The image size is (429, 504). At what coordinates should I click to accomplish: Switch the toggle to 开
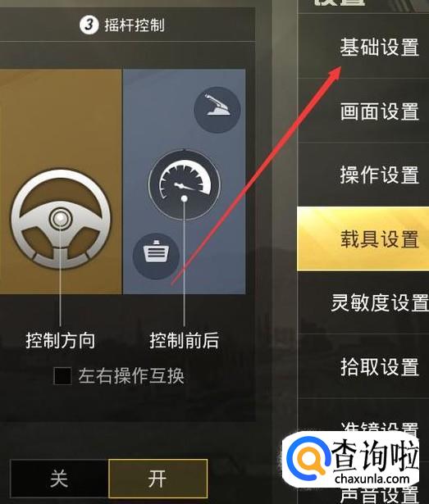[x=157, y=479]
